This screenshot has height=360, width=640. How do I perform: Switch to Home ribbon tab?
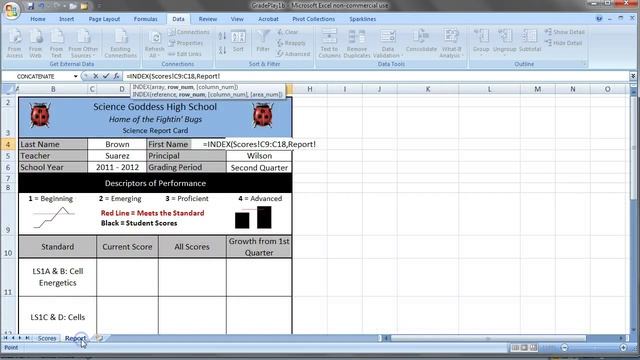coord(38,19)
